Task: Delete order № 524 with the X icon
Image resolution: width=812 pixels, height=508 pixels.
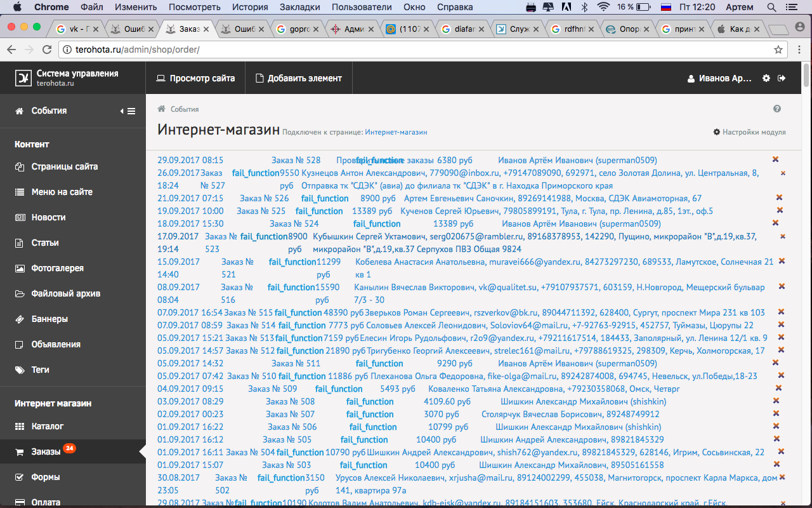Action: click(x=775, y=223)
